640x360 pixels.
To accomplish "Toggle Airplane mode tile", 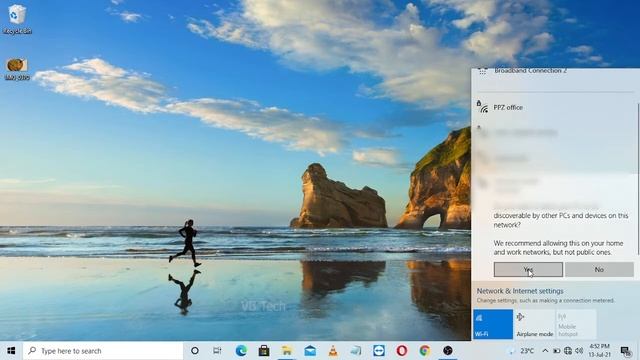I will (x=535, y=324).
